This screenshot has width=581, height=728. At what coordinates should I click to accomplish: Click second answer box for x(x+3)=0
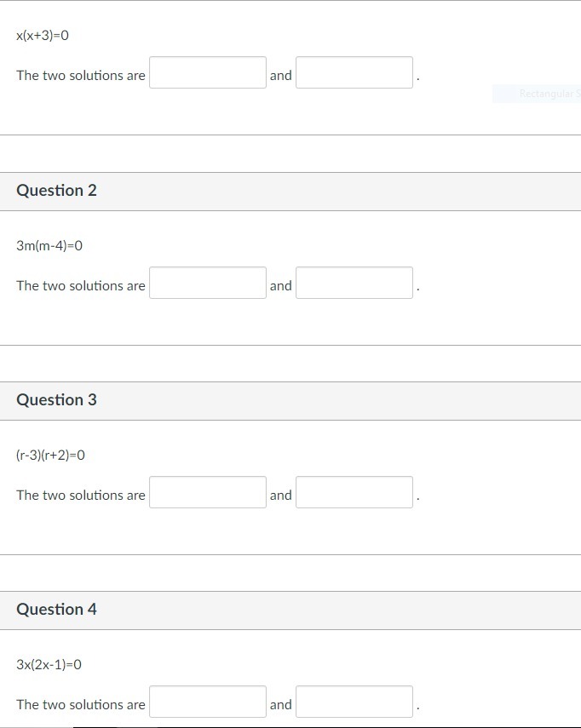click(354, 73)
